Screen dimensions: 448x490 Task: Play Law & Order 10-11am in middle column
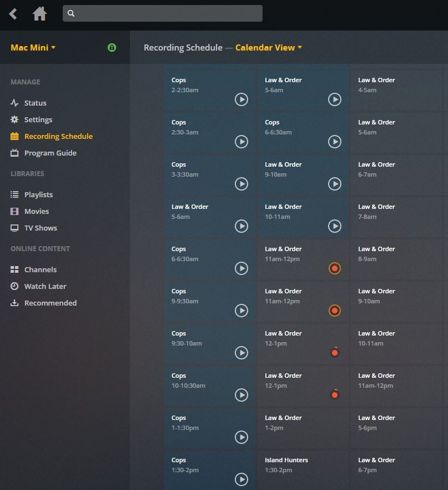(x=335, y=226)
